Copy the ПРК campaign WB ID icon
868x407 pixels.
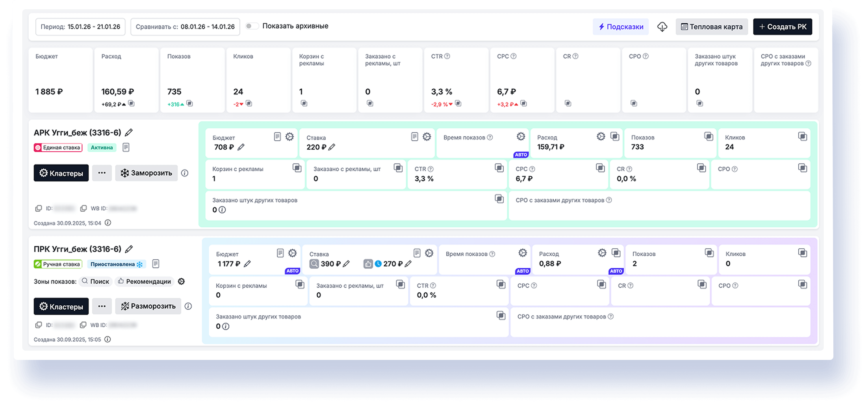coord(83,325)
